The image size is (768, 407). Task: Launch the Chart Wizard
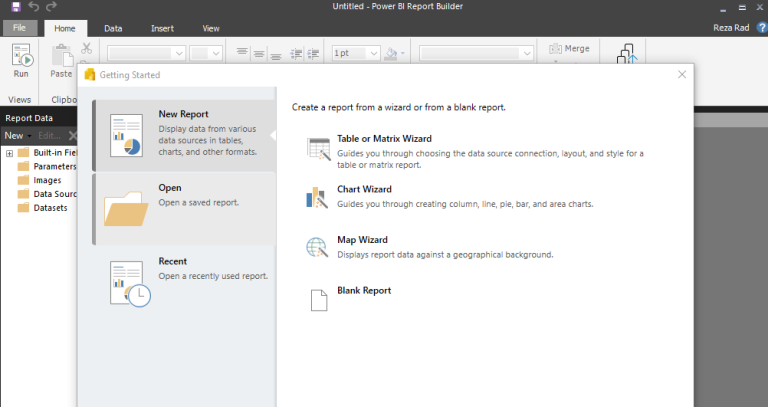[364, 189]
